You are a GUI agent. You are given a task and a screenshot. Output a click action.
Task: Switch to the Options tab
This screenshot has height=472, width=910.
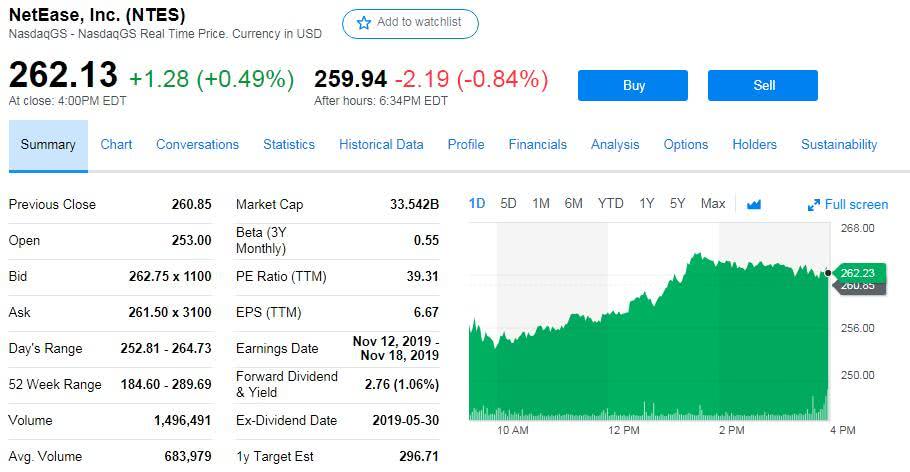coord(686,144)
